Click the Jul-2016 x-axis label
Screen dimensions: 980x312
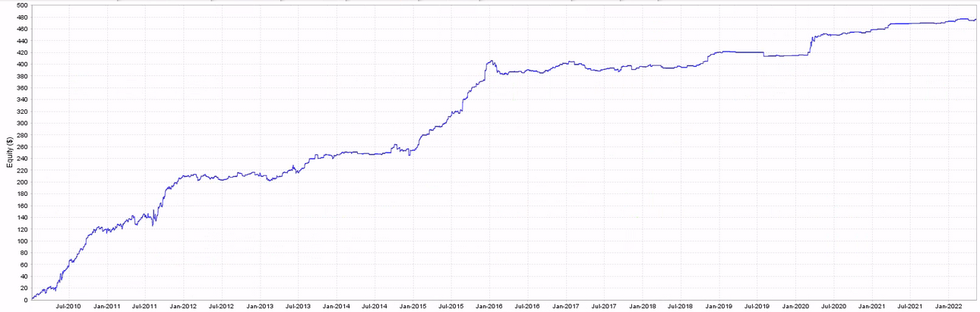click(x=528, y=307)
